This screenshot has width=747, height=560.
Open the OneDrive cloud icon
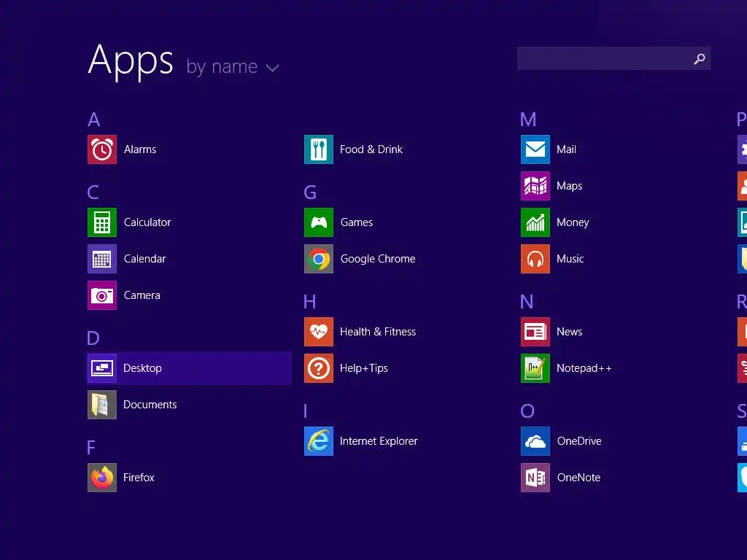coord(535,441)
